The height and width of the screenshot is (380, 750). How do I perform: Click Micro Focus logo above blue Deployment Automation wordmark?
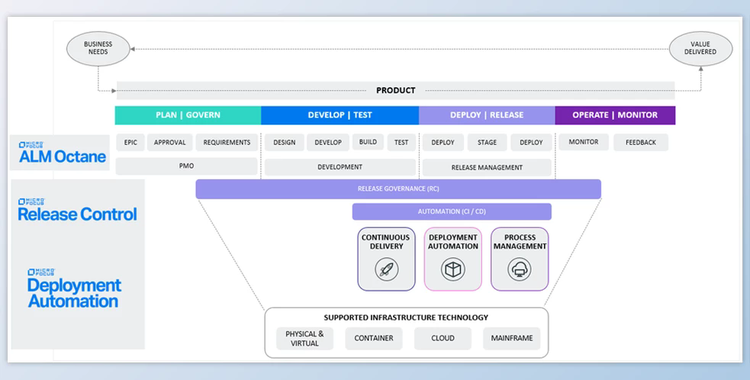click(41, 272)
